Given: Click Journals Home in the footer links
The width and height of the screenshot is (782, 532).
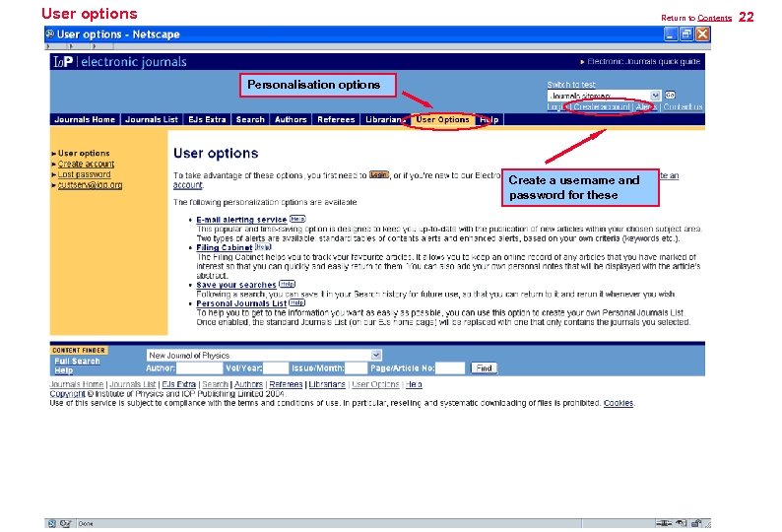Looking at the screenshot, I should pyautogui.click(x=76, y=384).
